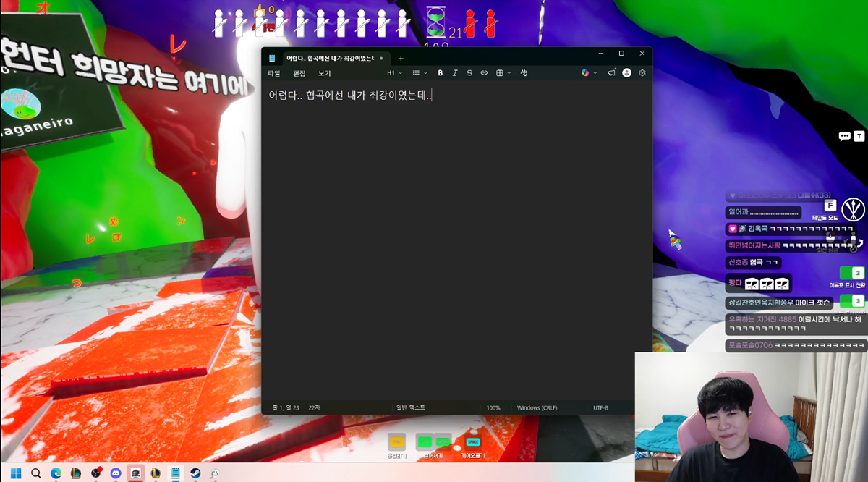Click the yellow CTRL key hint in game

click(x=396, y=441)
